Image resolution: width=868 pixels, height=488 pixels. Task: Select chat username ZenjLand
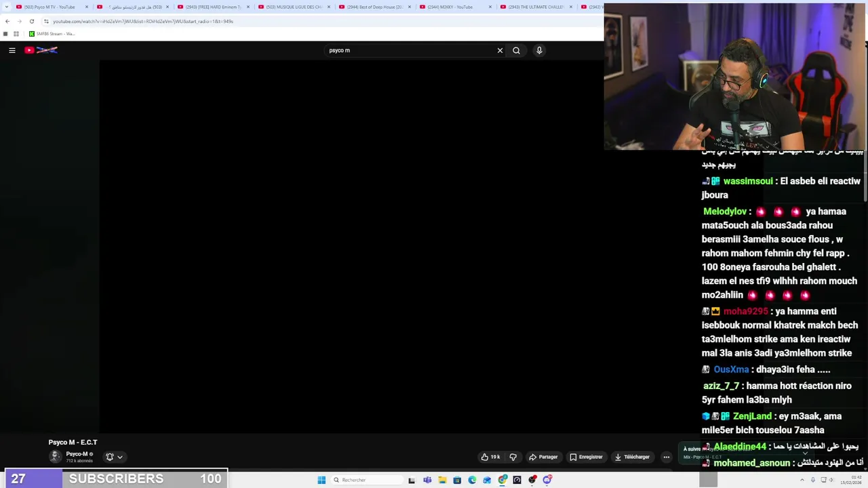[x=752, y=416]
